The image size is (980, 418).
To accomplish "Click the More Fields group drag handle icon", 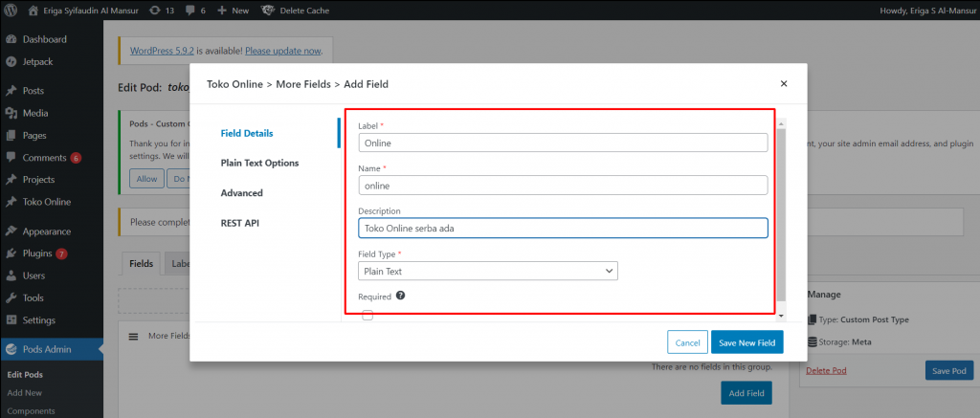I will (x=132, y=336).
